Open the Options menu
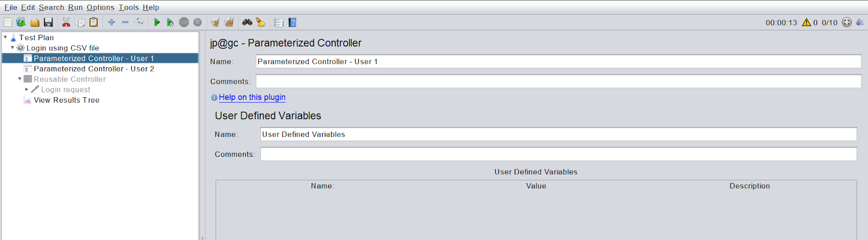Viewport: 868px width, 240px height. 100,7
